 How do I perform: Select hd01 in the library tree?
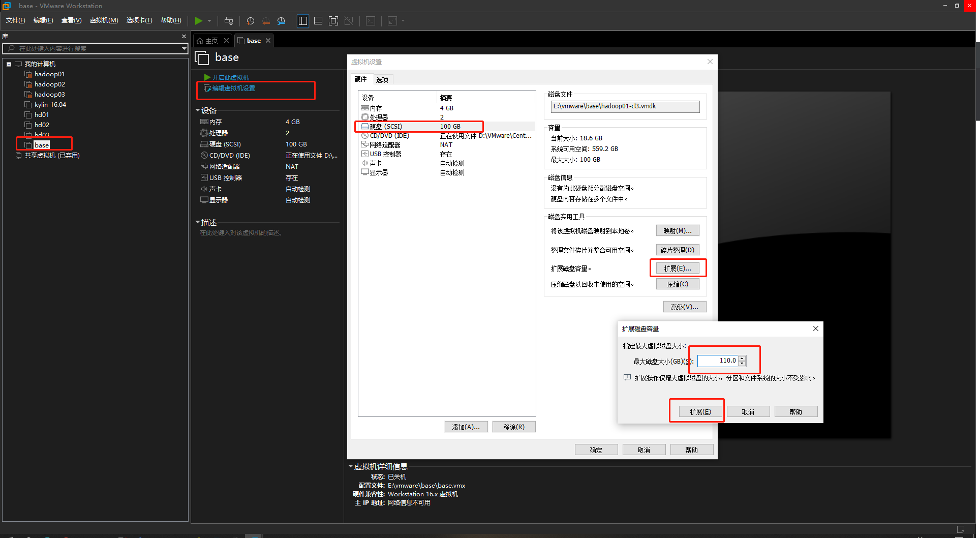tap(42, 115)
